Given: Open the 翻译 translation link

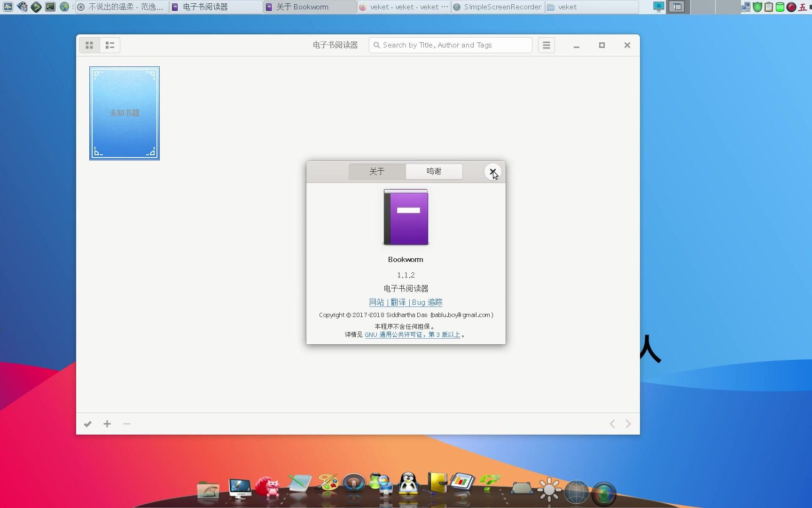Looking at the screenshot, I should click(x=398, y=302).
